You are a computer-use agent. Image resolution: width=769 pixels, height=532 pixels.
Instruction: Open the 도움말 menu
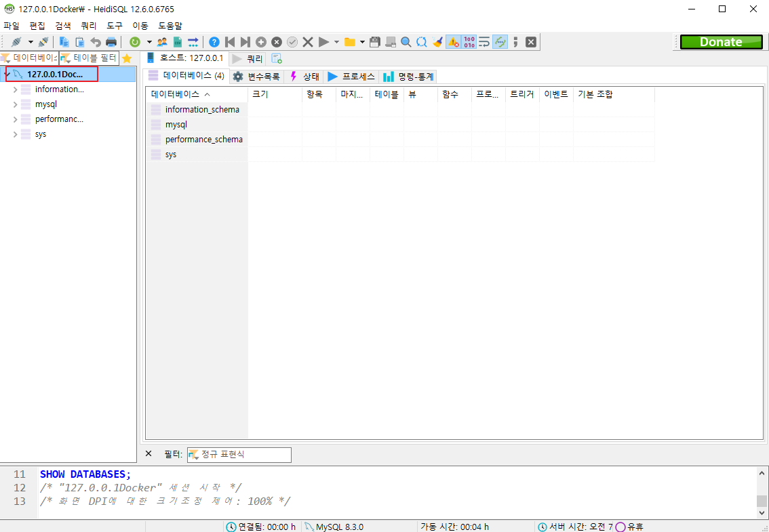click(170, 26)
